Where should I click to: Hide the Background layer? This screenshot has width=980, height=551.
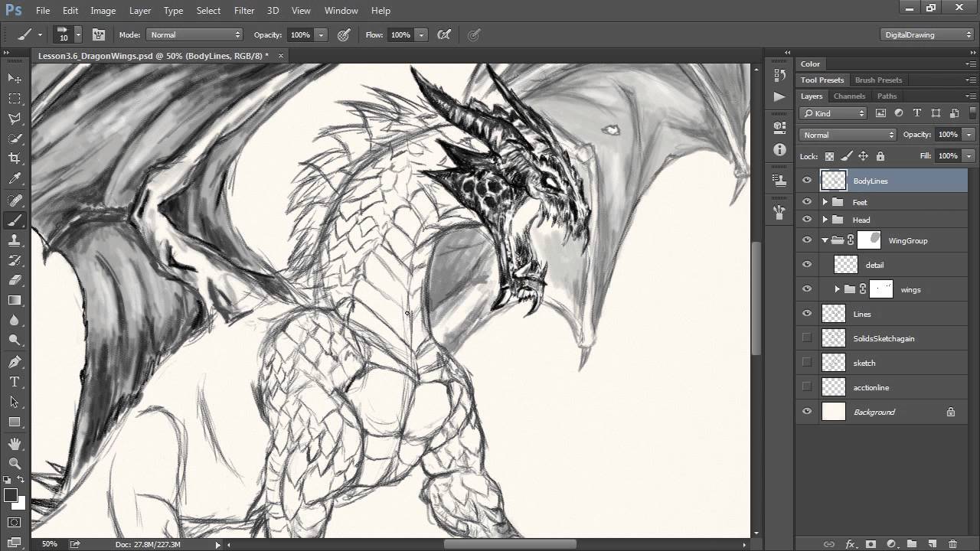click(806, 411)
